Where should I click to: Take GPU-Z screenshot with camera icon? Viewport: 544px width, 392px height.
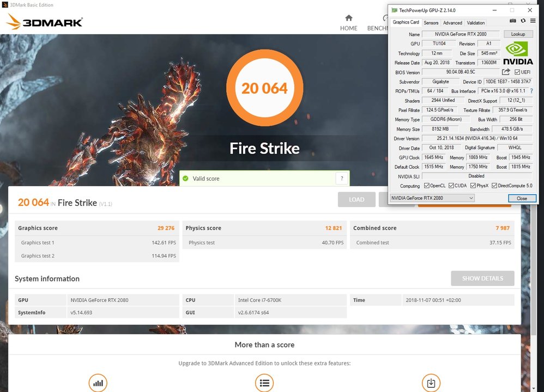(512, 21)
